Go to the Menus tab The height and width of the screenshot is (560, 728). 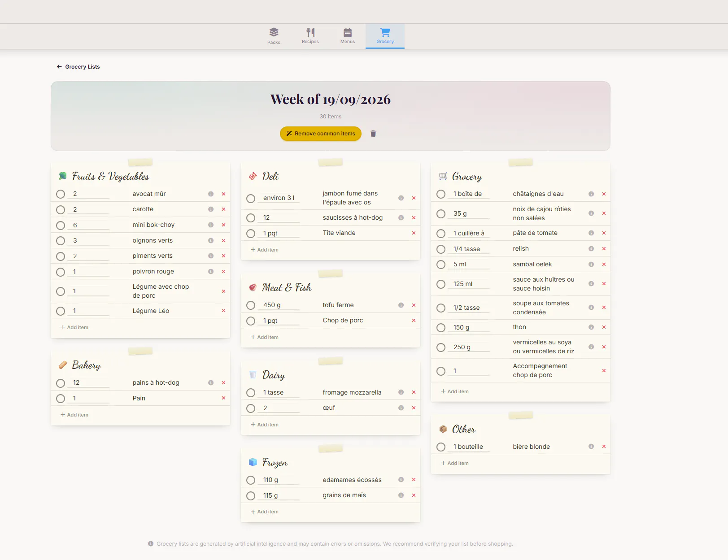click(x=348, y=36)
